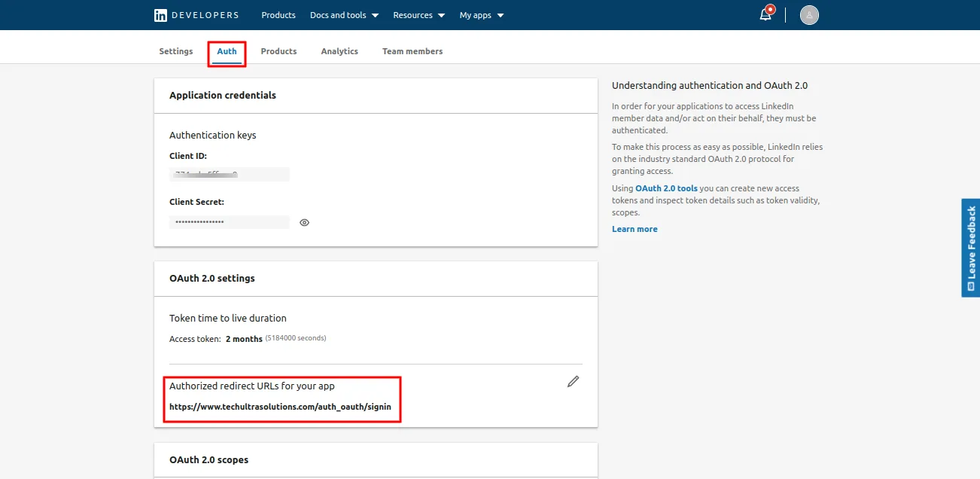The image size is (980, 479).
Task: Switch to the Auth tab
Action: [x=227, y=51]
